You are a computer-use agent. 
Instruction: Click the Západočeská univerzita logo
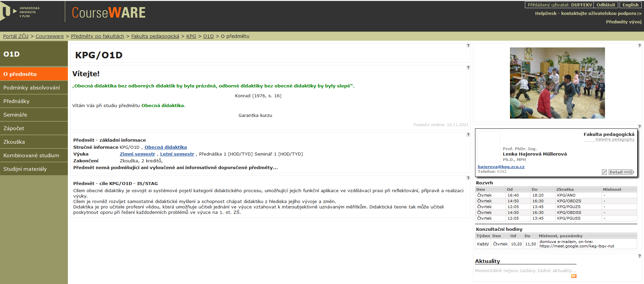point(20,12)
